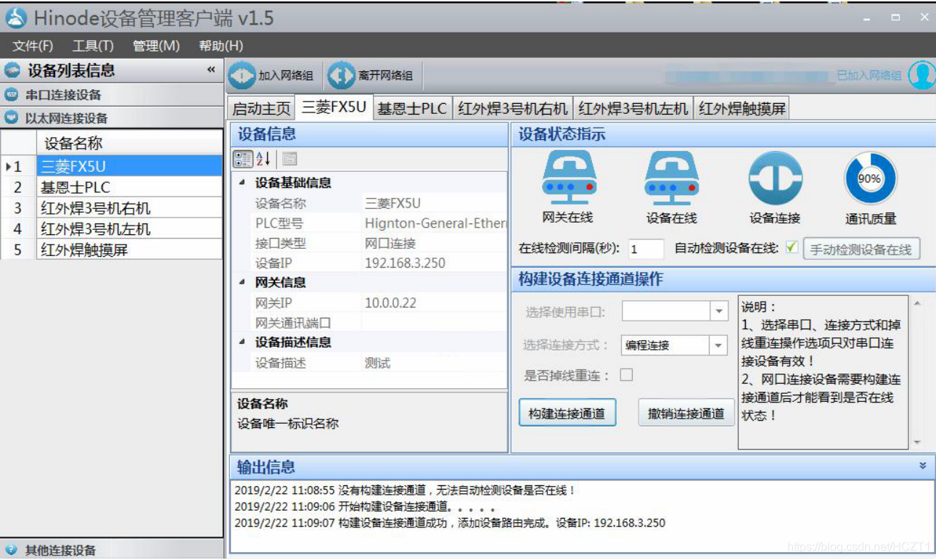
Task: Click the 撤销连接通道 button
Action: pos(686,413)
